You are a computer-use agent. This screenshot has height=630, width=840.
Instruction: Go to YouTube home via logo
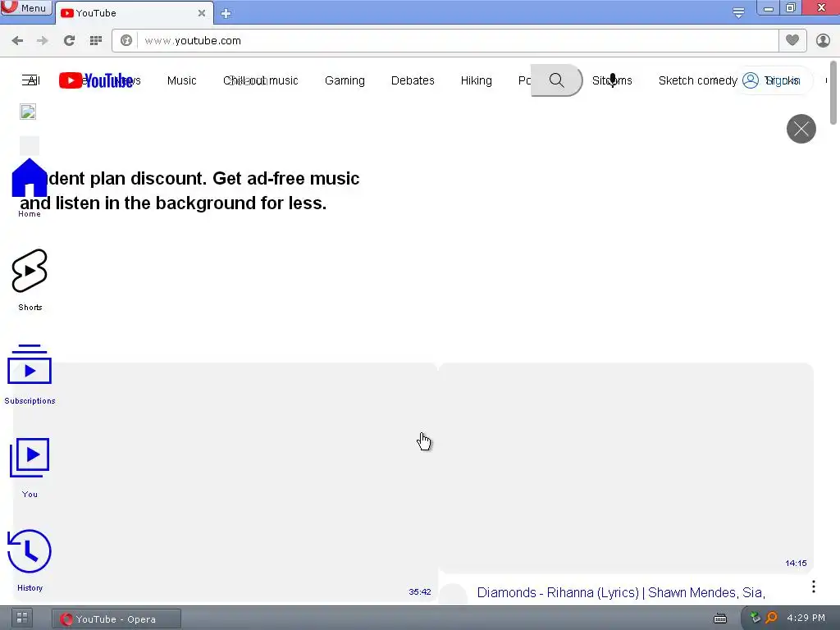pos(96,80)
